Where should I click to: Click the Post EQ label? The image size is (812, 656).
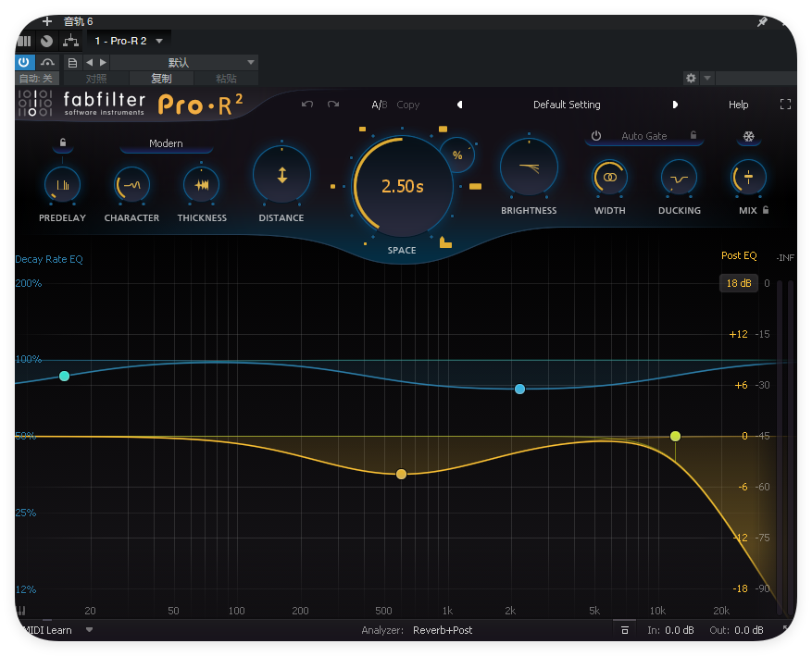(739, 255)
